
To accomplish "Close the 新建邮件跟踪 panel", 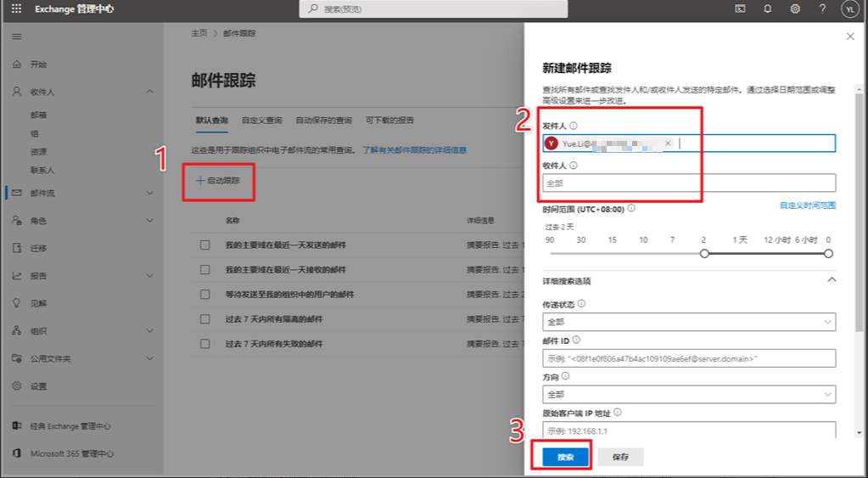I will pos(850,37).
